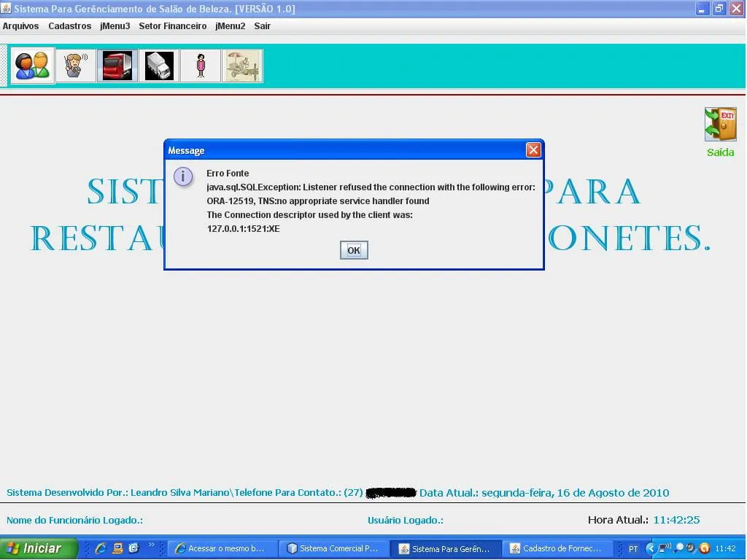Open the food cart toolbar icon
This screenshot has width=747, height=560.
click(x=242, y=66)
